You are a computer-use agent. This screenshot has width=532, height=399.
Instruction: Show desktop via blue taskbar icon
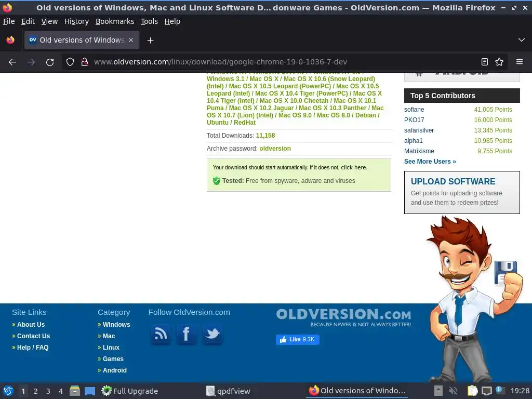[90, 391]
